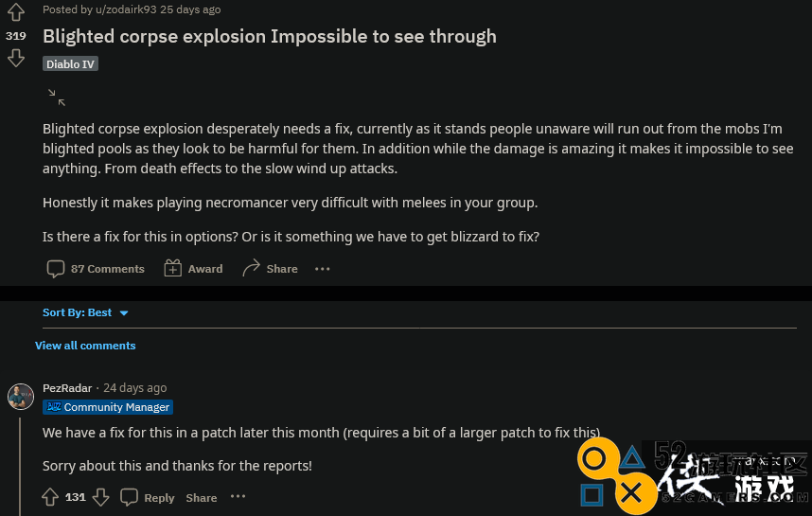This screenshot has width=812, height=516.
Task: Downvote PezRadar's comment
Action: pyautogui.click(x=100, y=497)
